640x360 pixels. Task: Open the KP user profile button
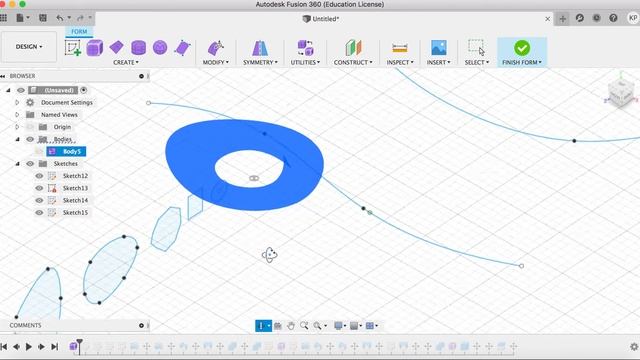(633, 18)
